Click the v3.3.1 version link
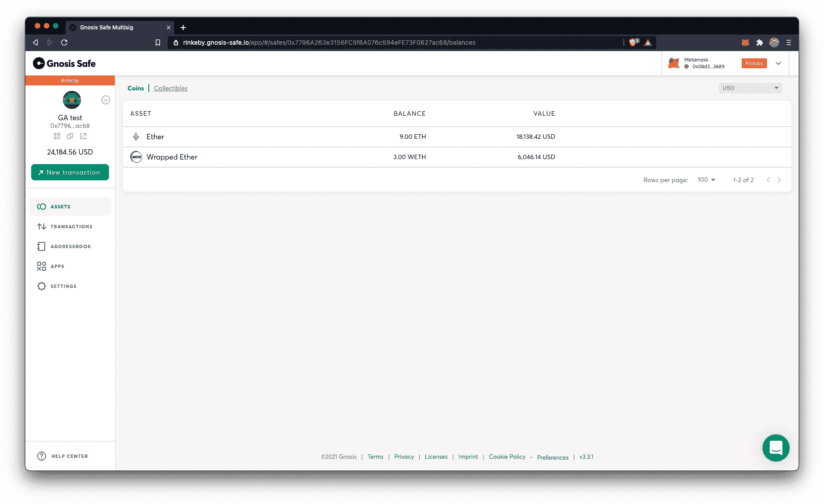 coord(586,457)
